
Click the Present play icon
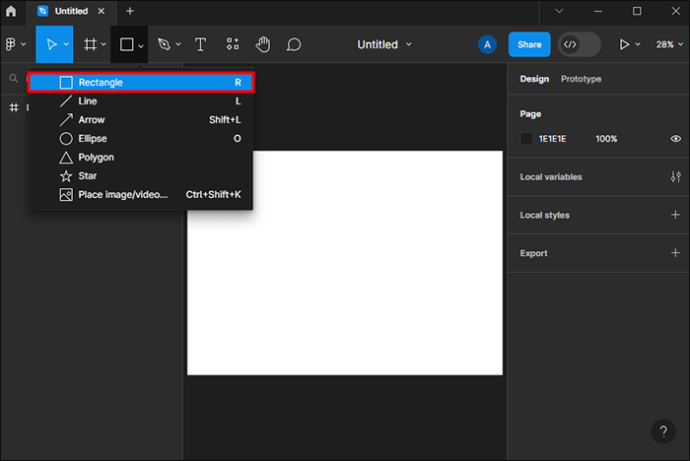point(625,45)
